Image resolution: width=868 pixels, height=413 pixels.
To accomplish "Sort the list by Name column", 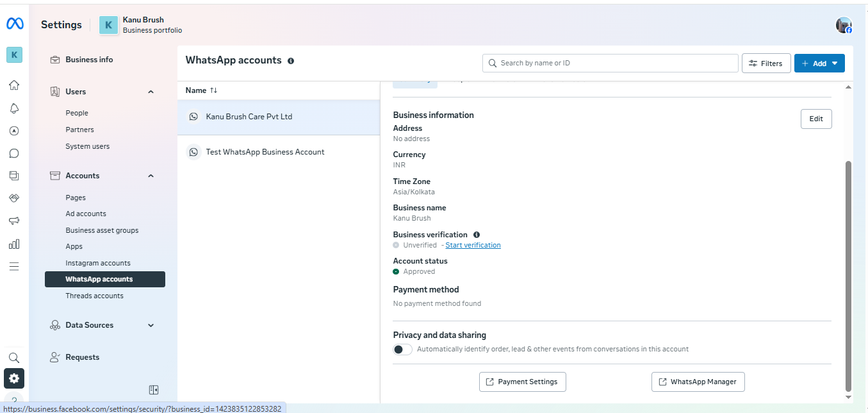I will [x=213, y=90].
